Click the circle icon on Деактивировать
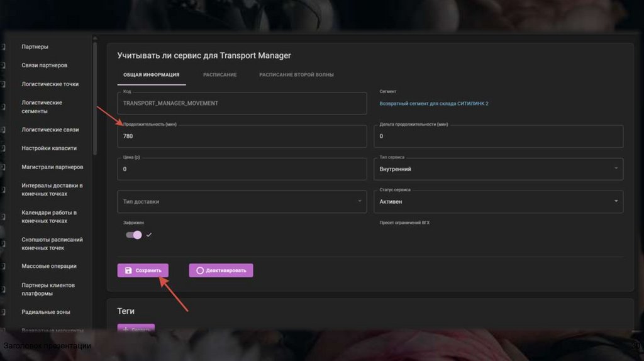This screenshot has height=361, width=644. 200,270
